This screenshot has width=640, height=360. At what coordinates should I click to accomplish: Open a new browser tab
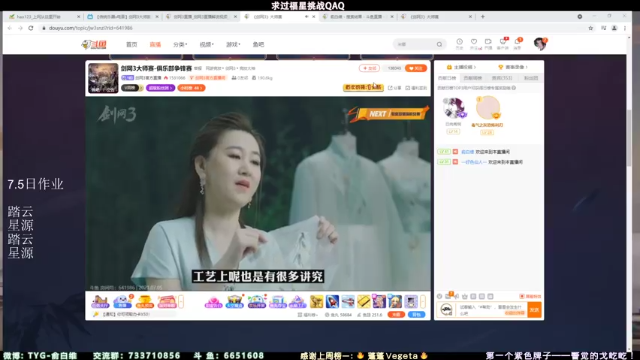[483, 17]
